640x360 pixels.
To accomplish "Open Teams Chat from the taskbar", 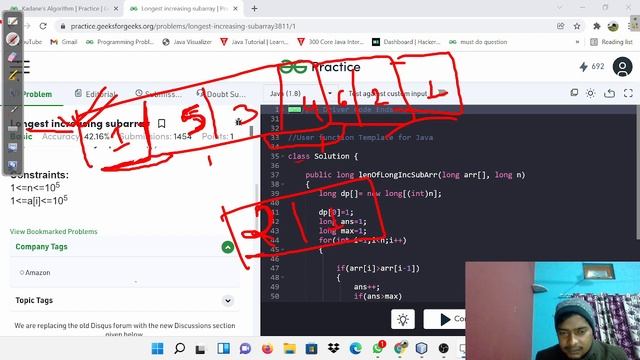I will pyautogui.click(x=245, y=349).
